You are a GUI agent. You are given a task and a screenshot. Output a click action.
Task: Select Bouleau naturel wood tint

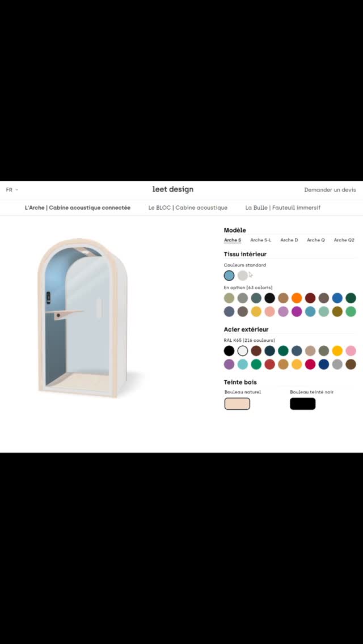click(x=237, y=404)
